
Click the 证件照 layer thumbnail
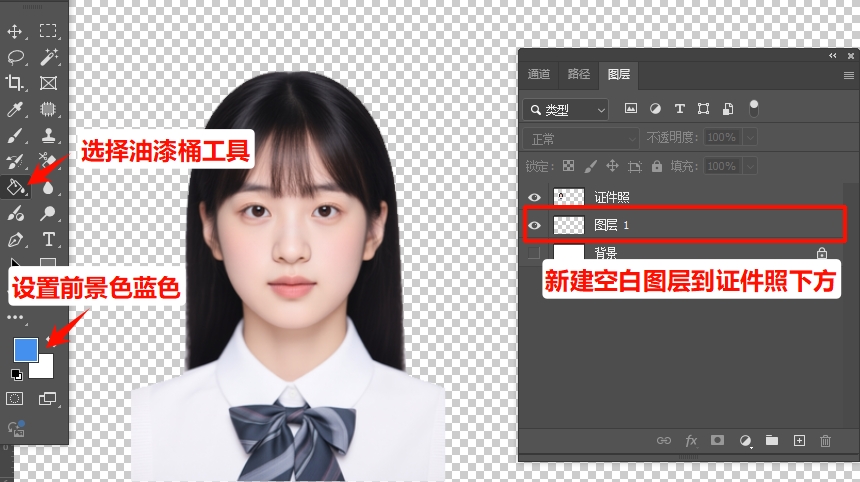(569, 196)
